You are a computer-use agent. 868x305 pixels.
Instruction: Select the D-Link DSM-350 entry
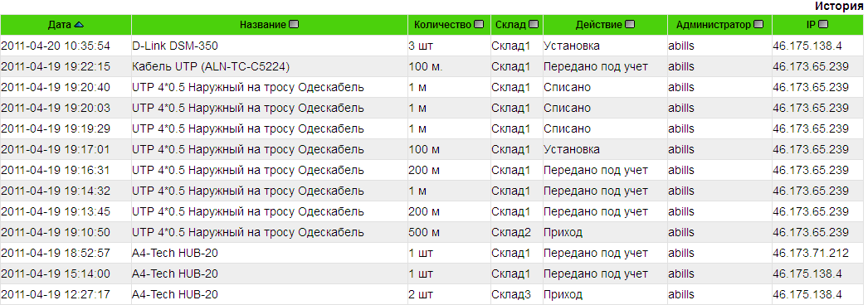[175, 46]
